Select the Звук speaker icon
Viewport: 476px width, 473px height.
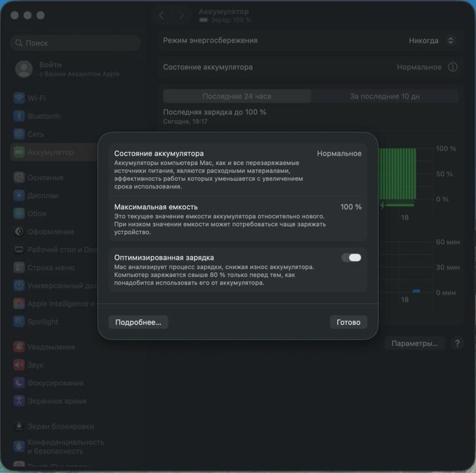(19, 365)
